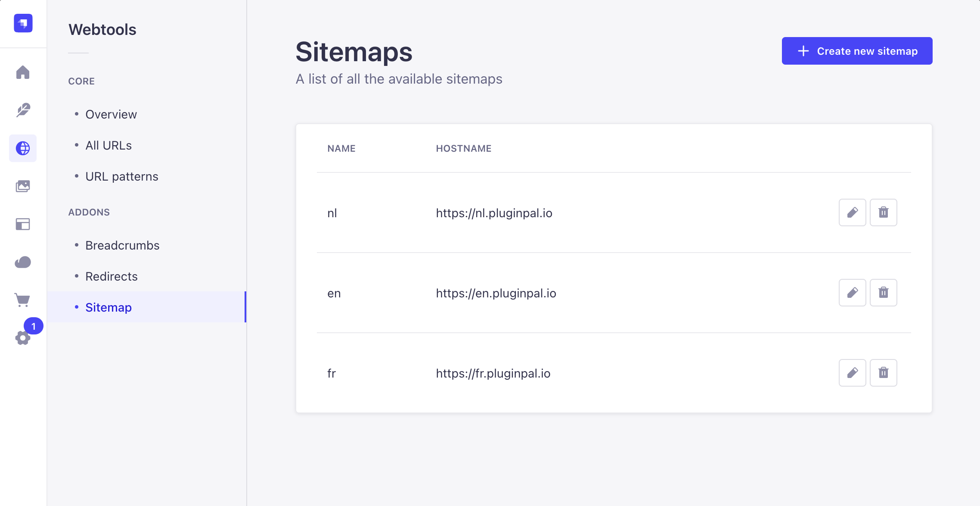The height and width of the screenshot is (506, 980).
Task: Select the Webtools globe icon
Action: pos(23,148)
